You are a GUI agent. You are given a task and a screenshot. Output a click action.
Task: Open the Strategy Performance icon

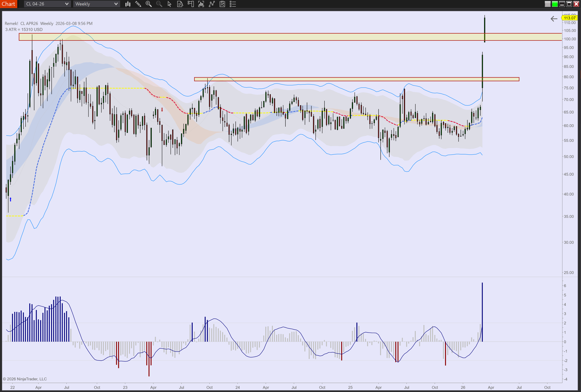coord(222,4)
